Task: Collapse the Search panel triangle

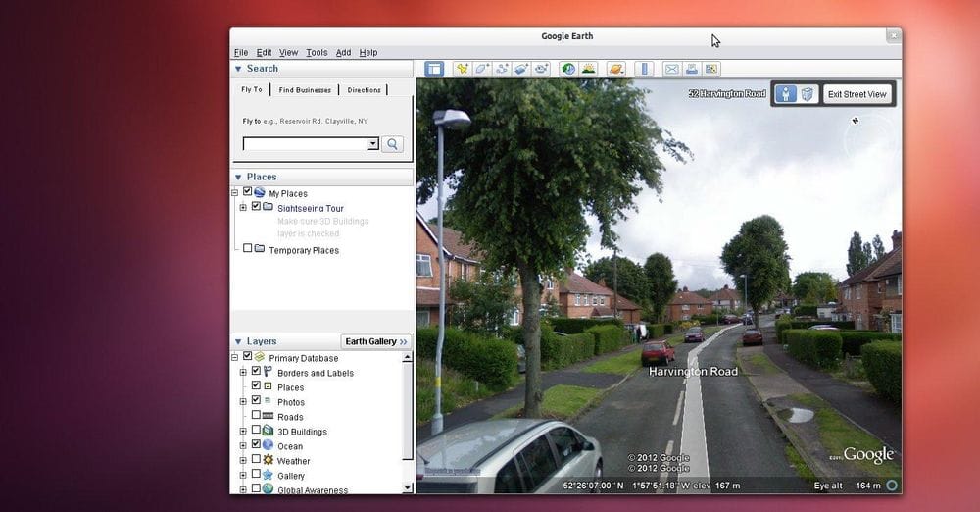Action: 238,69
